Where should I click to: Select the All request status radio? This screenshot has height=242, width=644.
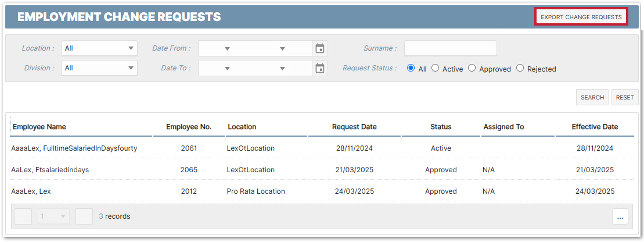(x=411, y=68)
